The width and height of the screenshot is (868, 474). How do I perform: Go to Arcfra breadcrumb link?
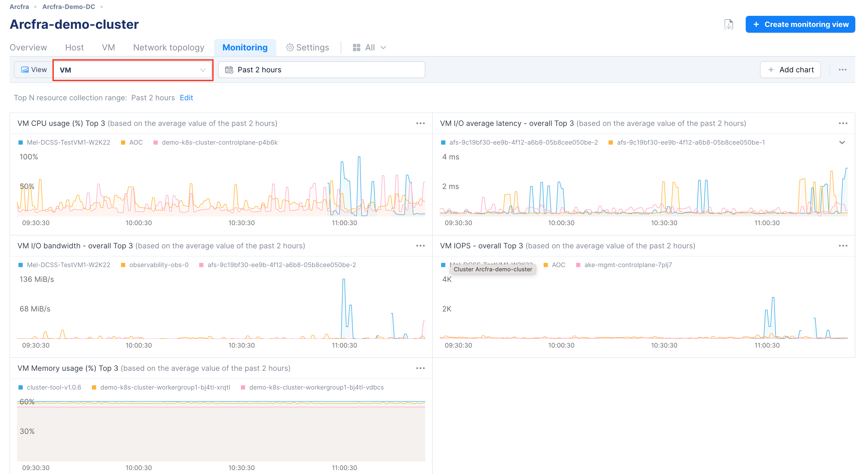click(x=19, y=6)
